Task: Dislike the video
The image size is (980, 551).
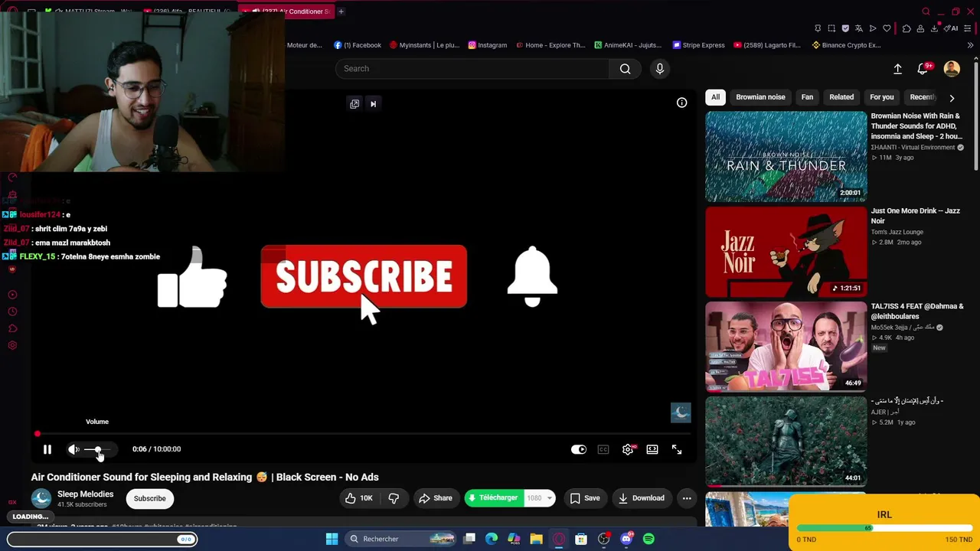Action: pyautogui.click(x=394, y=498)
